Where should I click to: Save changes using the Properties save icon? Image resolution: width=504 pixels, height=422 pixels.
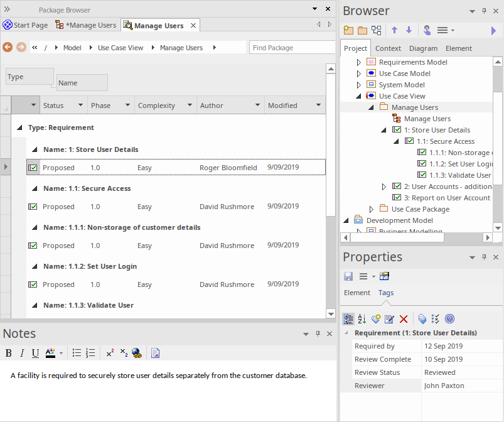pos(348,276)
